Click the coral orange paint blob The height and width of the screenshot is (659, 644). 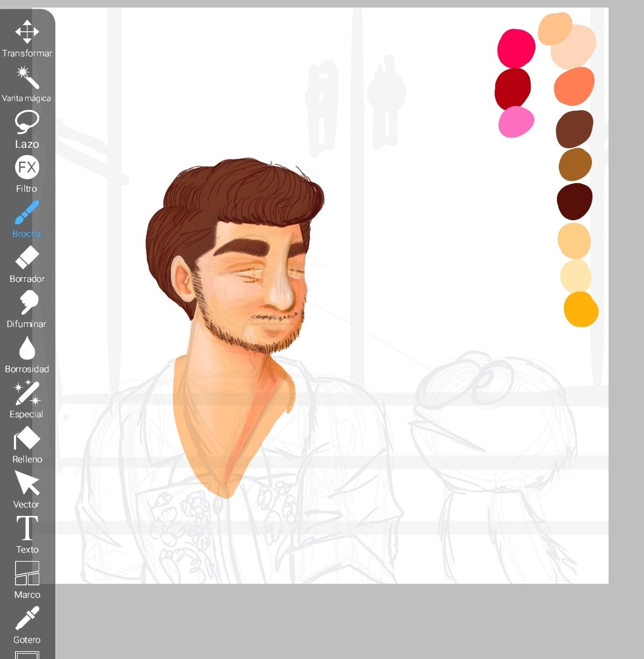tap(574, 86)
